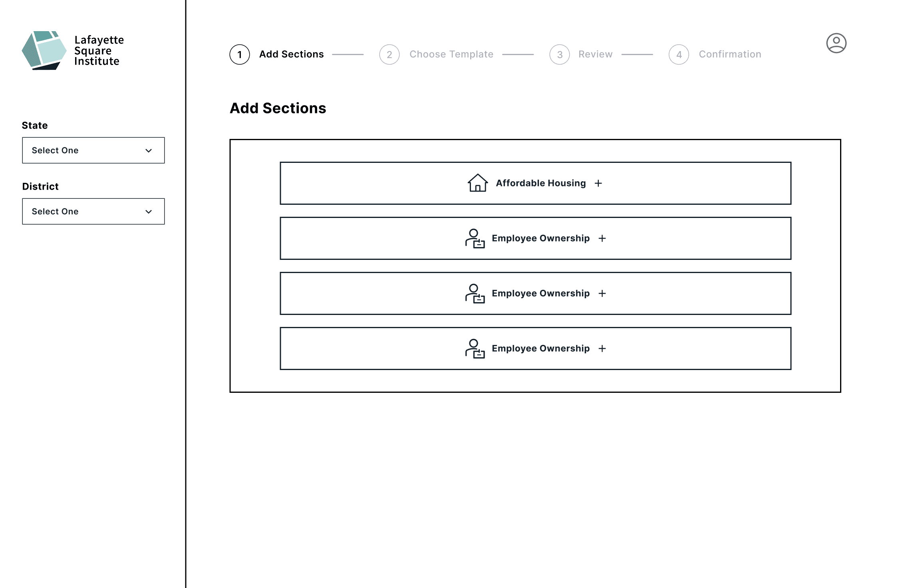Click plus icon on first Employee Ownership
Viewport: 906px width, 588px height.
point(602,238)
